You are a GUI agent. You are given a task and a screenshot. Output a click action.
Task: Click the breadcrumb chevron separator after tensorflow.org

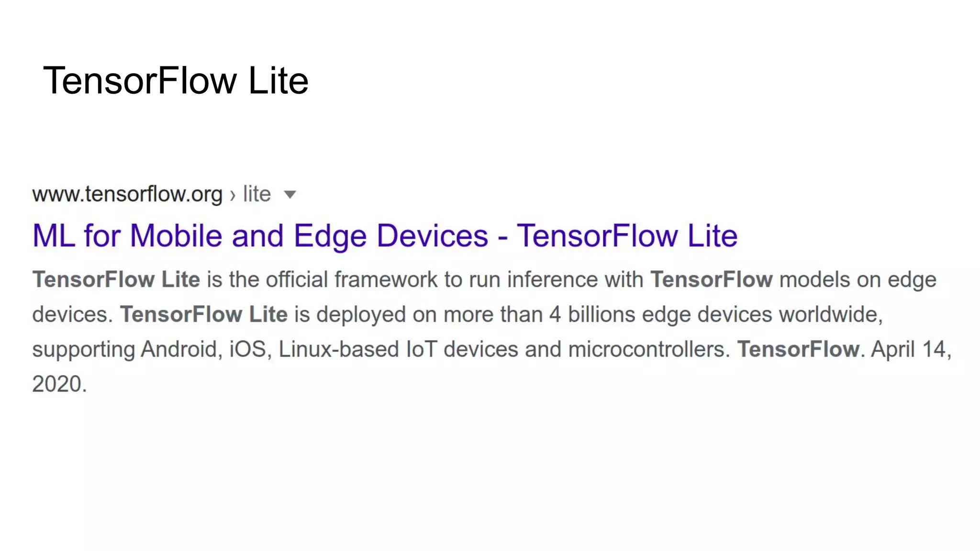coord(233,195)
